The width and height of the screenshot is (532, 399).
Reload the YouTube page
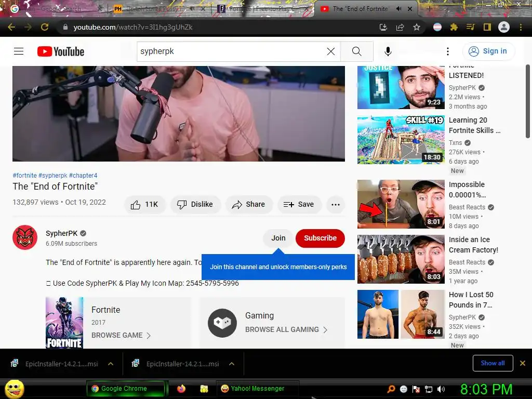pos(45,27)
